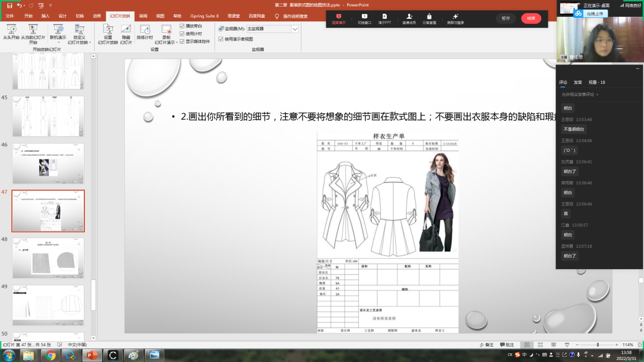Select slide 45 thumbnail
The width and height of the screenshot is (644, 362).
click(x=48, y=116)
